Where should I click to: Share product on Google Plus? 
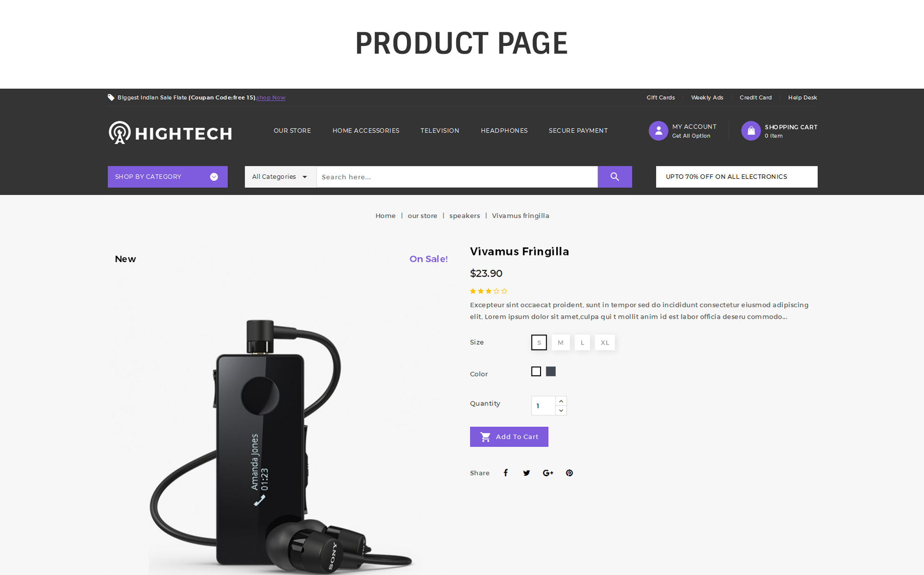tap(548, 473)
